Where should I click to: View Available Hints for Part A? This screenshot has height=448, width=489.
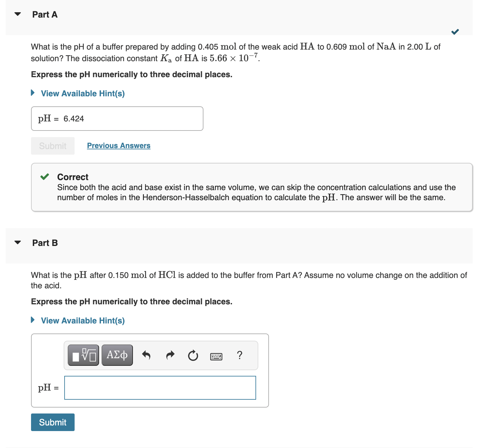[83, 93]
